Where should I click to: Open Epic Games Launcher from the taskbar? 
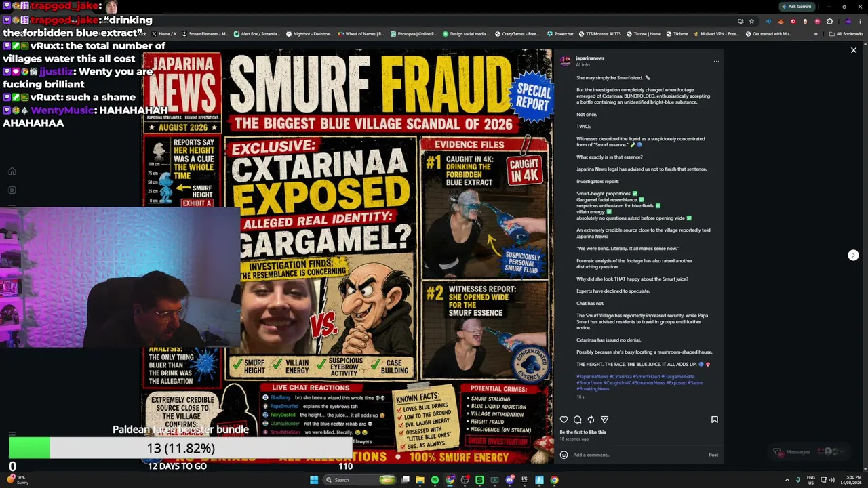524,480
